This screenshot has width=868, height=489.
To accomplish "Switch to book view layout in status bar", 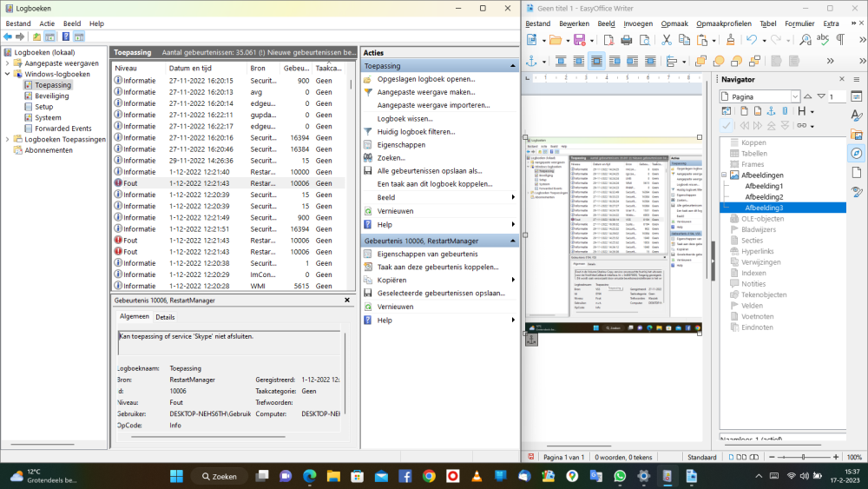I will [756, 457].
